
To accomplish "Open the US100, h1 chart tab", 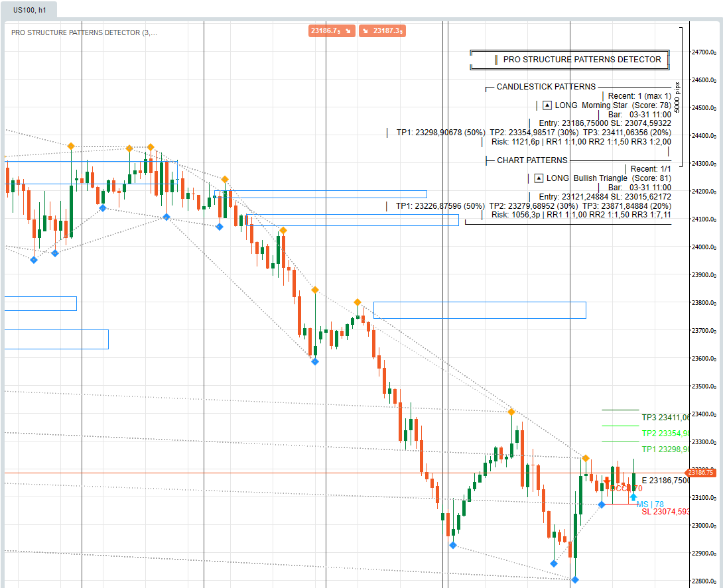I will 29,9.
